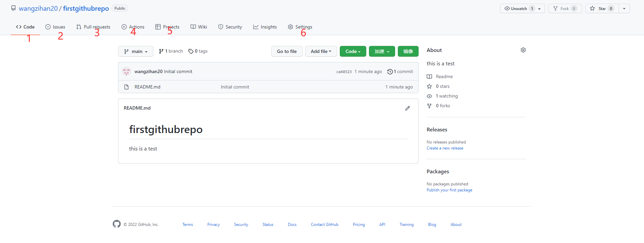Screen dimensions: 644x243
Task: View the Insights tab
Action: (x=265, y=27)
